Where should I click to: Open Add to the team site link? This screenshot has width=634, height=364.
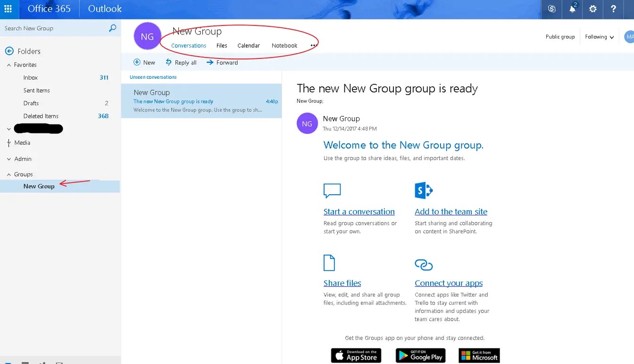click(450, 211)
